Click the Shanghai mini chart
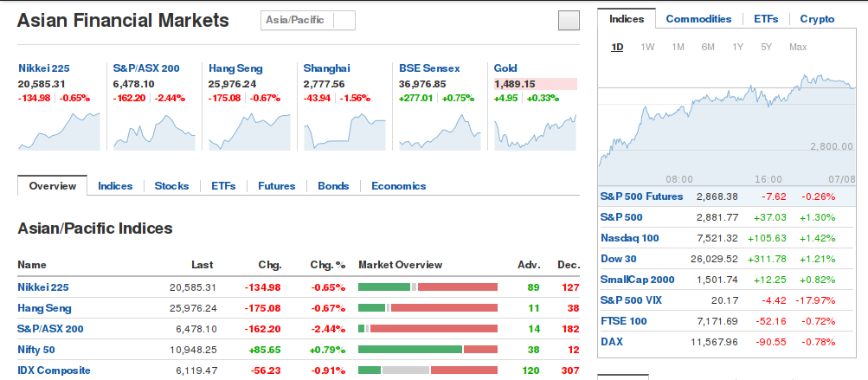 click(x=345, y=131)
